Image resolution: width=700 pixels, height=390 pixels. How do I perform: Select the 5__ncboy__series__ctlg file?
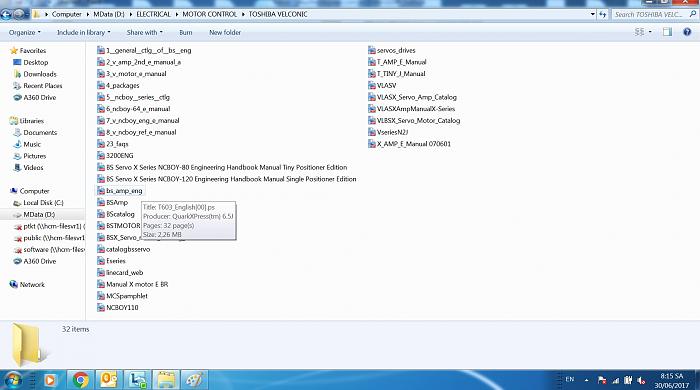[x=133, y=97]
